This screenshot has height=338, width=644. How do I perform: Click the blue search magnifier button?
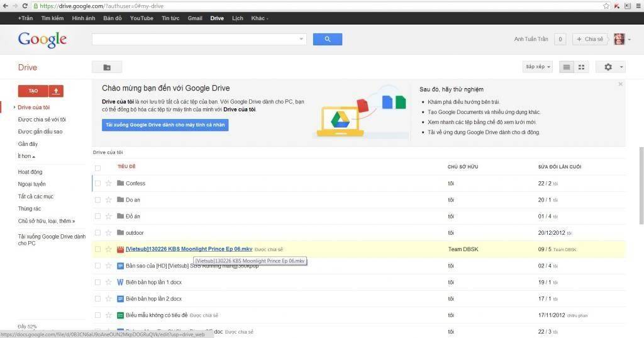click(327, 39)
